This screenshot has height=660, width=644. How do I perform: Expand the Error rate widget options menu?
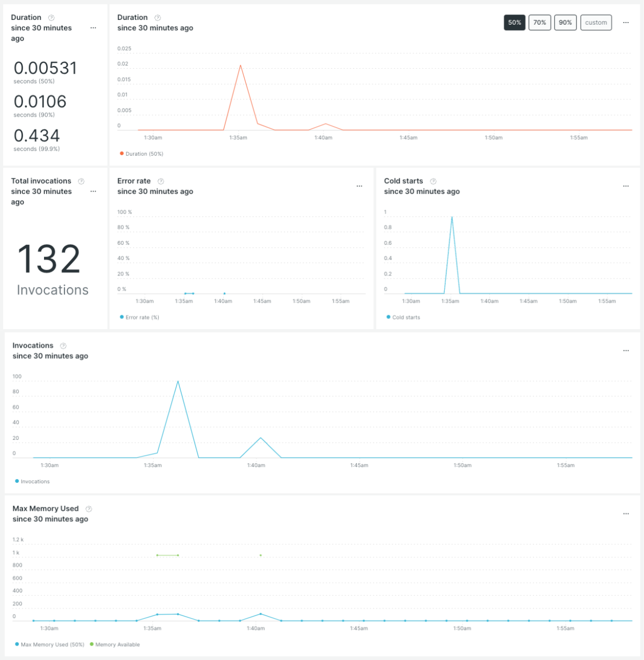[x=359, y=186]
